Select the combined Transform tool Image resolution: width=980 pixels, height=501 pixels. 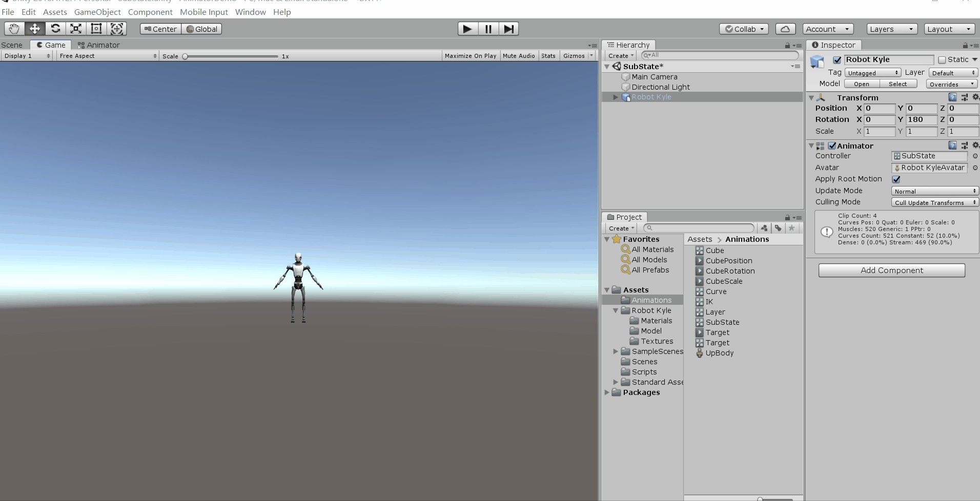coord(117,29)
